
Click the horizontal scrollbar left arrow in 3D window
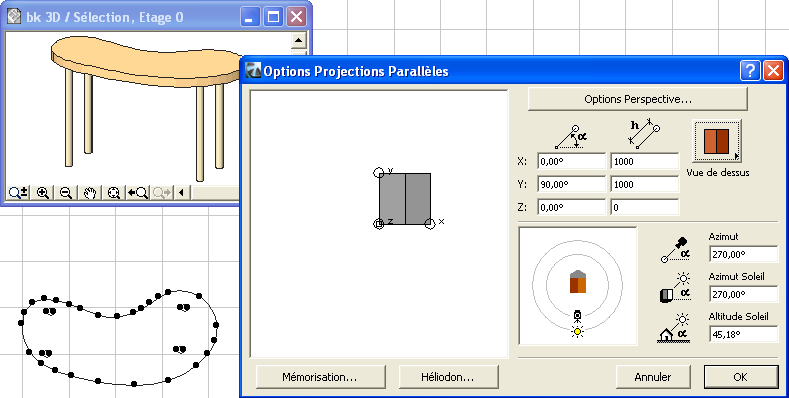click(182, 193)
